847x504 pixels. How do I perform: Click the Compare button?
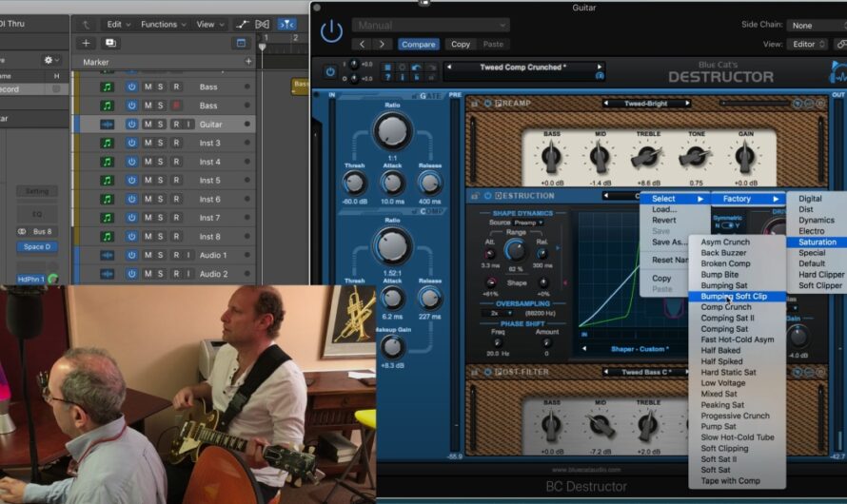[418, 45]
